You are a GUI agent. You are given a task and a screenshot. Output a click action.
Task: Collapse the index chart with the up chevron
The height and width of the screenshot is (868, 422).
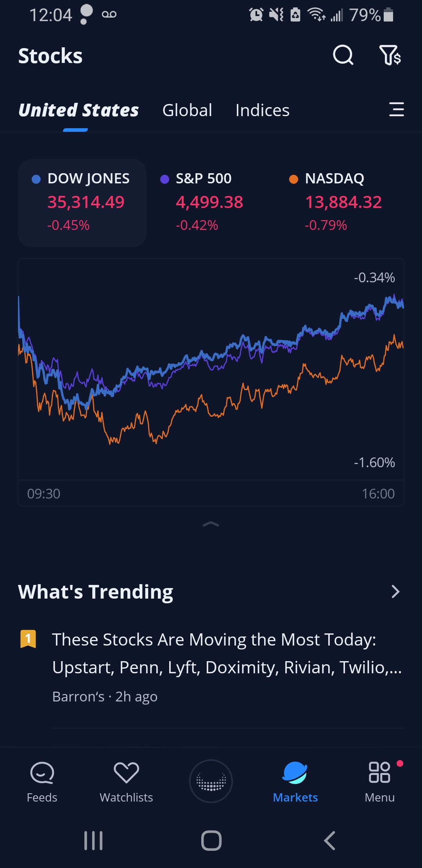click(x=211, y=524)
